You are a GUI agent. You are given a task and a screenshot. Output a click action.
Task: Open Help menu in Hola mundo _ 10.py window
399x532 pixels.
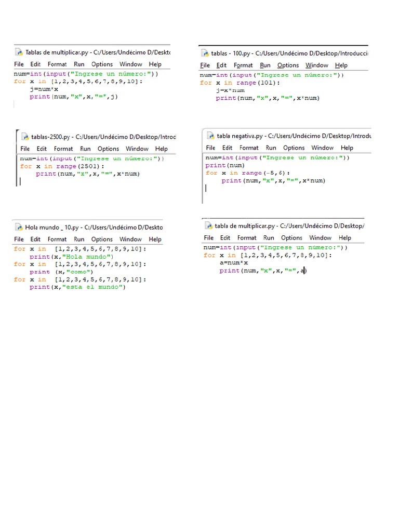(155, 239)
